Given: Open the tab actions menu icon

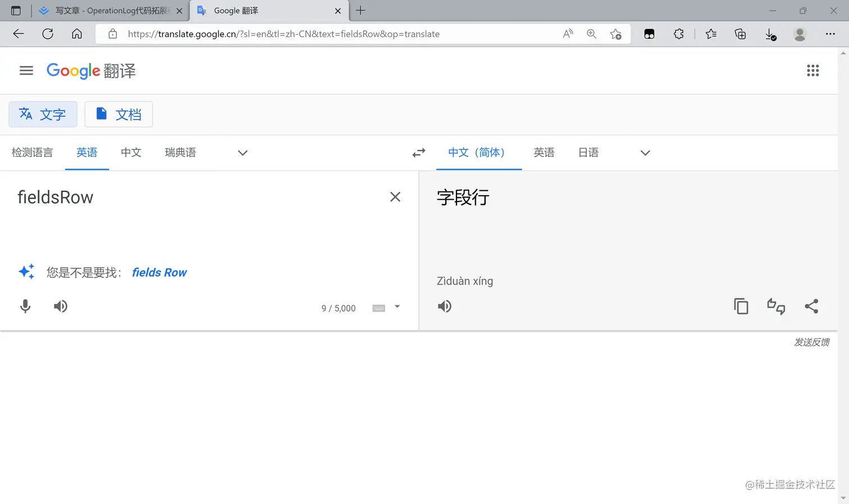Looking at the screenshot, I should tap(16, 11).
